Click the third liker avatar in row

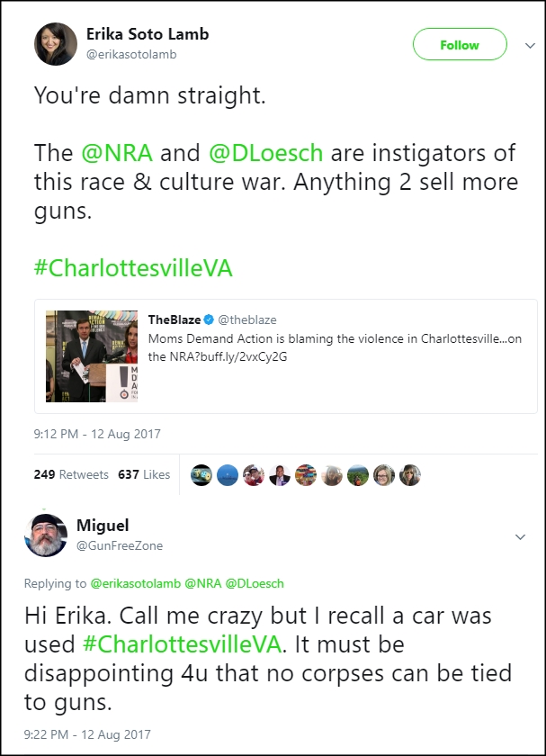[254, 475]
